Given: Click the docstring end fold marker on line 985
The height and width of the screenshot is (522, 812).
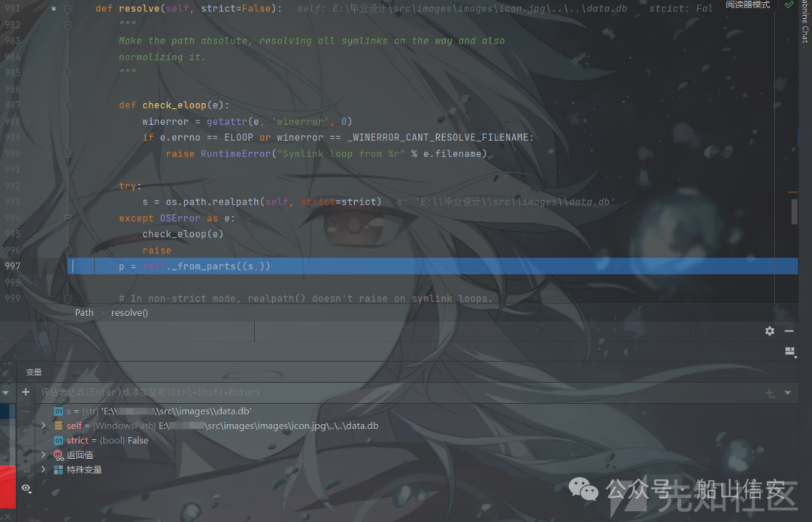Looking at the screenshot, I should pos(68,73).
